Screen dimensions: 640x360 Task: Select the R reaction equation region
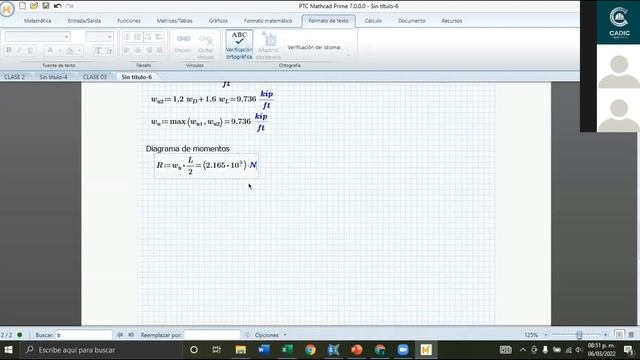click(206, 165)
